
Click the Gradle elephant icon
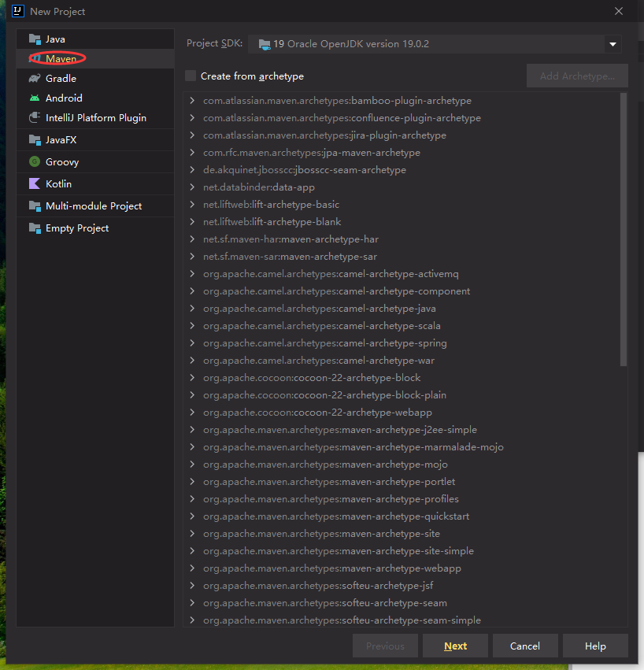pyautogui.click(x=35, y=78)
